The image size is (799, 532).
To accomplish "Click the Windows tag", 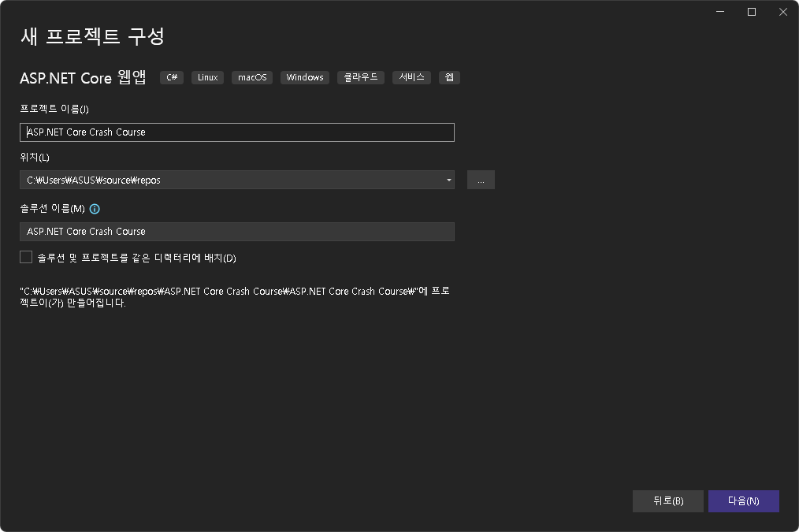I will (x=305, y=77).
